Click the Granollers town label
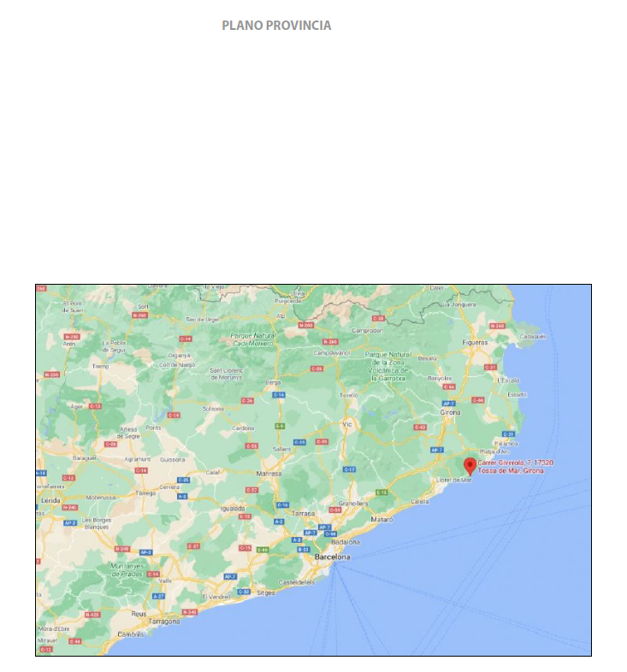This screenshot has width=627, height=672. (x=353, y=504)
